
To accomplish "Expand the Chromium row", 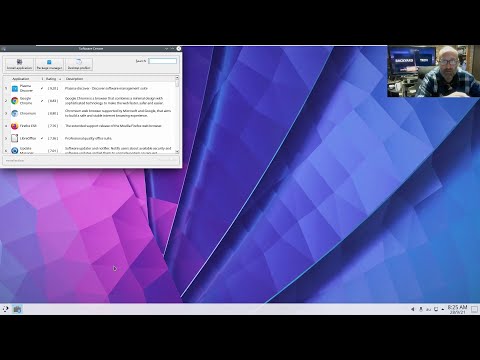I will click(x=6, y=113).
